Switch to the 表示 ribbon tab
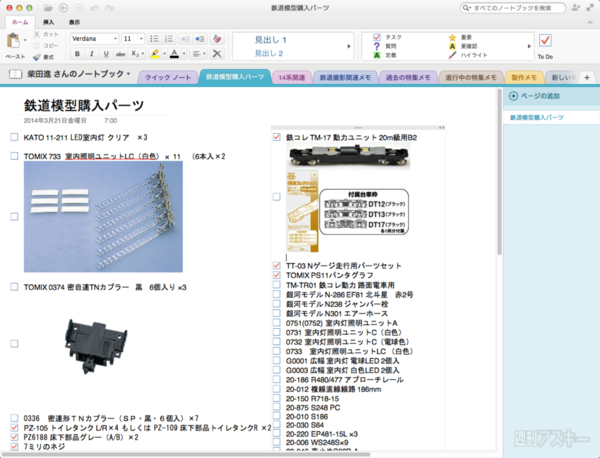This screenshot has width=600, height=458. pyautogui.click(x=74, y=22)
